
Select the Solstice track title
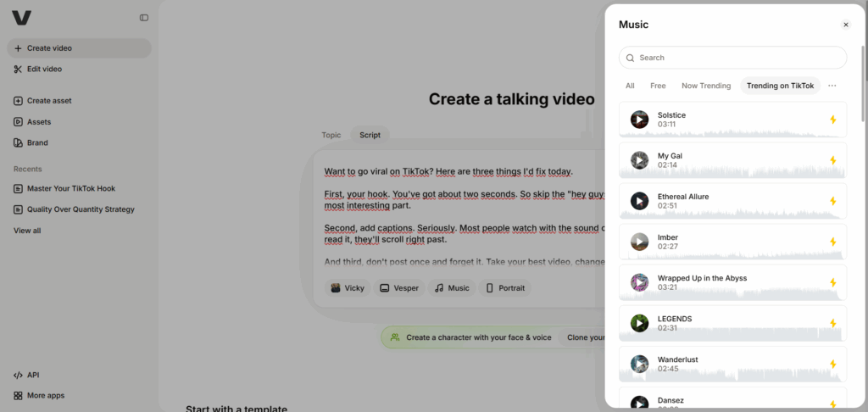[x=671, y=115]
